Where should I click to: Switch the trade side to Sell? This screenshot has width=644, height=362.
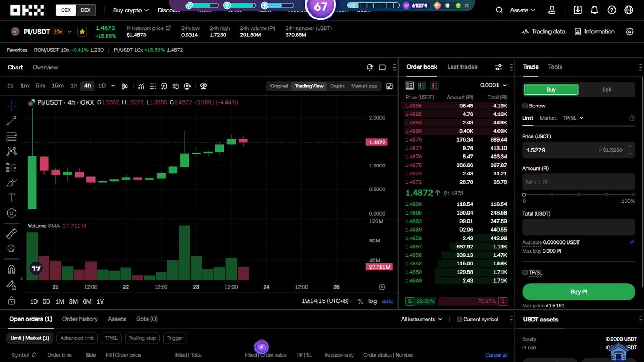(606, 90)
